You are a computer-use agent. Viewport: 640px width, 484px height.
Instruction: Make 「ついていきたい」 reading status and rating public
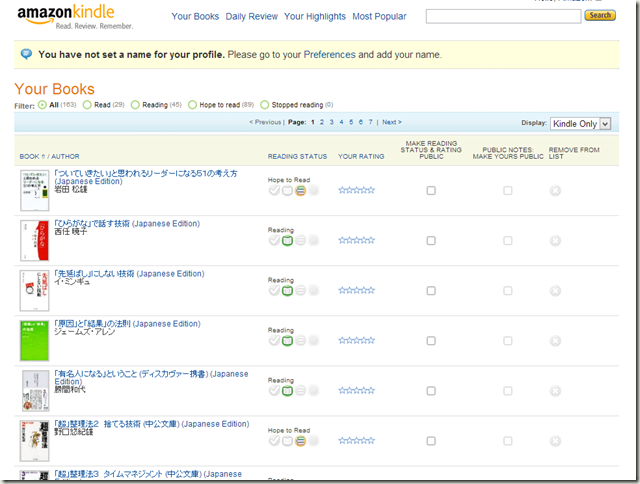click(431, 191)
